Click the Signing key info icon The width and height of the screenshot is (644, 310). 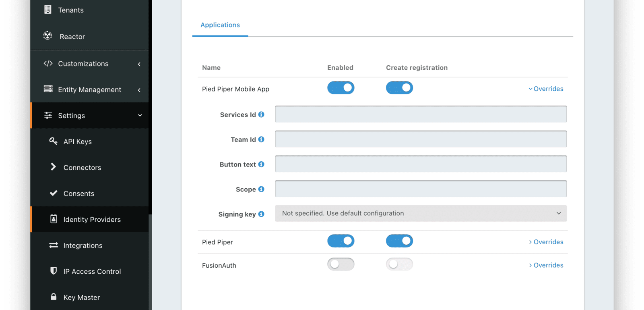(x=261, y=214)
